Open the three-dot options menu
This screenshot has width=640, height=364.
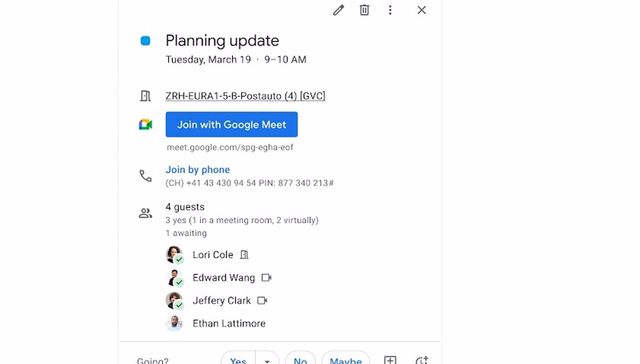tap(390, 10)
